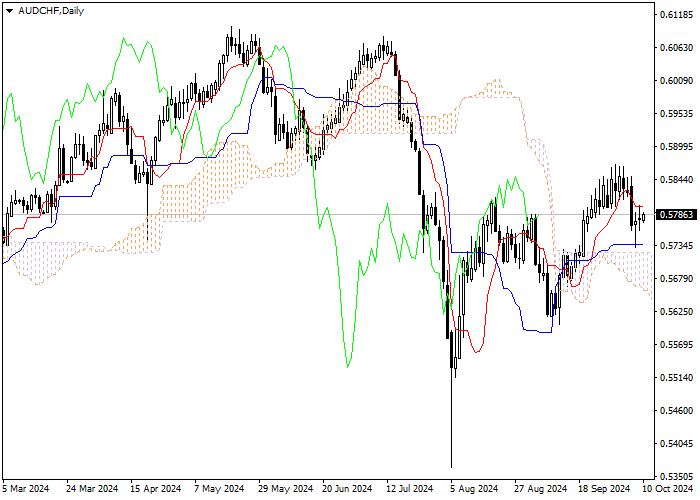Screen dimensions: 700x500
Task: Select the latest candle at chart's right edge
Action: 643,217
